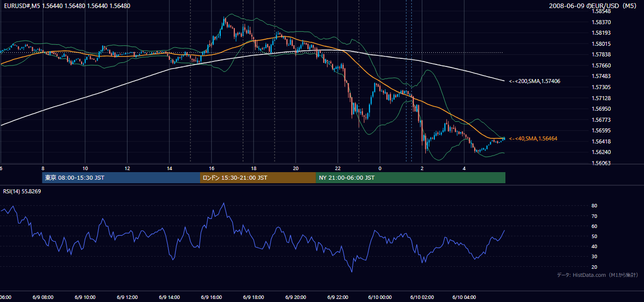Click price level 1.57128 on the axis

tap(602, 98)
